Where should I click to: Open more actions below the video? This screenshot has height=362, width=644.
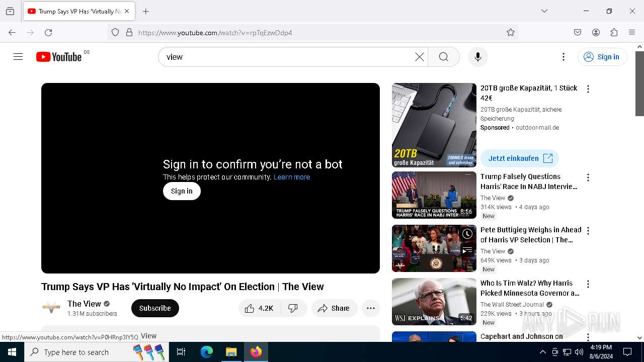click(x=371, y=308)
